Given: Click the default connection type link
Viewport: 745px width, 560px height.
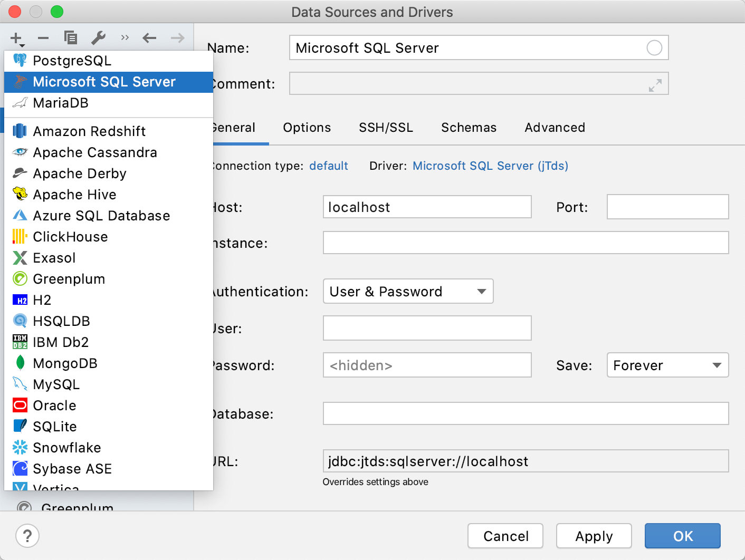Looking at the screenshot, I should click(x=329, y=166).
